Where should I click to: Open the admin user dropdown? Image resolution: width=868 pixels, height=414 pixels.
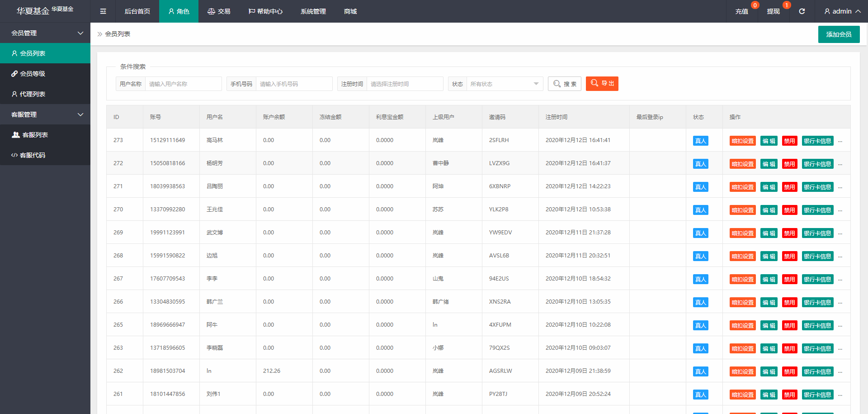pos(842,11)
